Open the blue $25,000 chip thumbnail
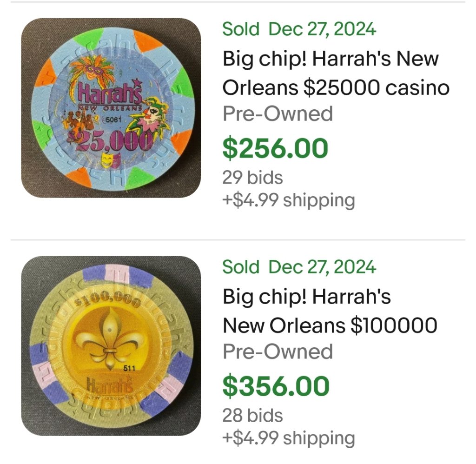This screenshot has width=476, height=464. 111,108
